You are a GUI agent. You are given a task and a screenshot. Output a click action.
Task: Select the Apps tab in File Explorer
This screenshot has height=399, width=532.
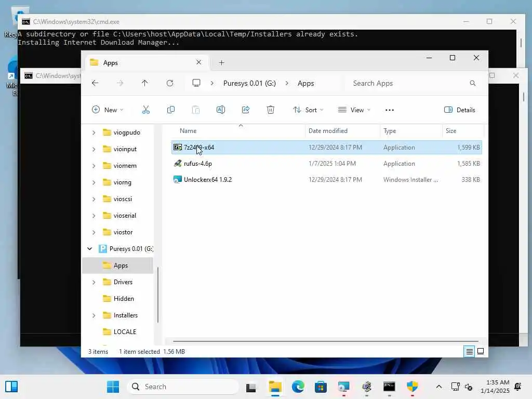(x=146, y=63)
